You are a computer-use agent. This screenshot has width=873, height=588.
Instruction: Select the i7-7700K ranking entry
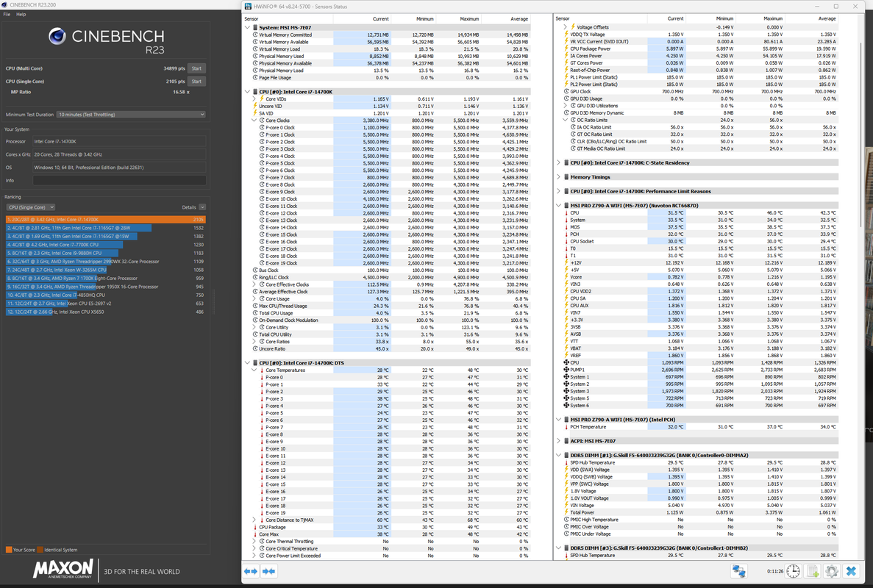106,245
